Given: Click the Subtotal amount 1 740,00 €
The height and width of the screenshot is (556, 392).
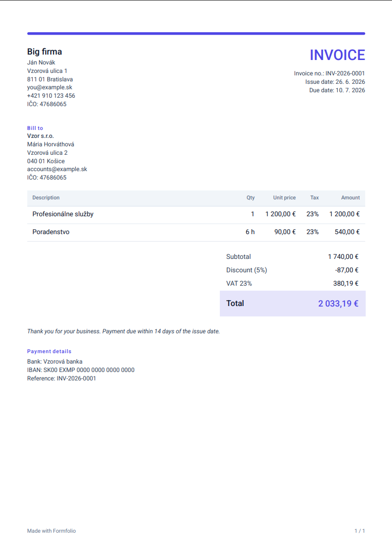Looking at the screenshot, I should click(343, 257).
